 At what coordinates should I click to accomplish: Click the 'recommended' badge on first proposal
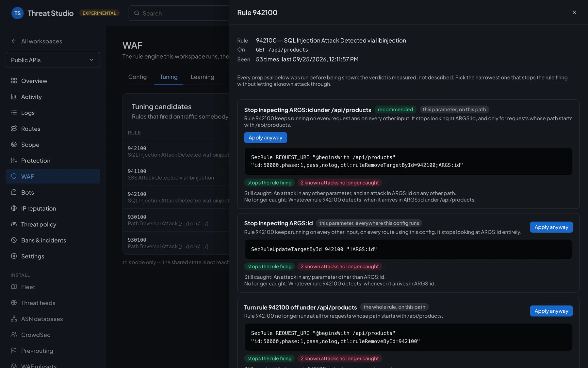pos(395,110)
